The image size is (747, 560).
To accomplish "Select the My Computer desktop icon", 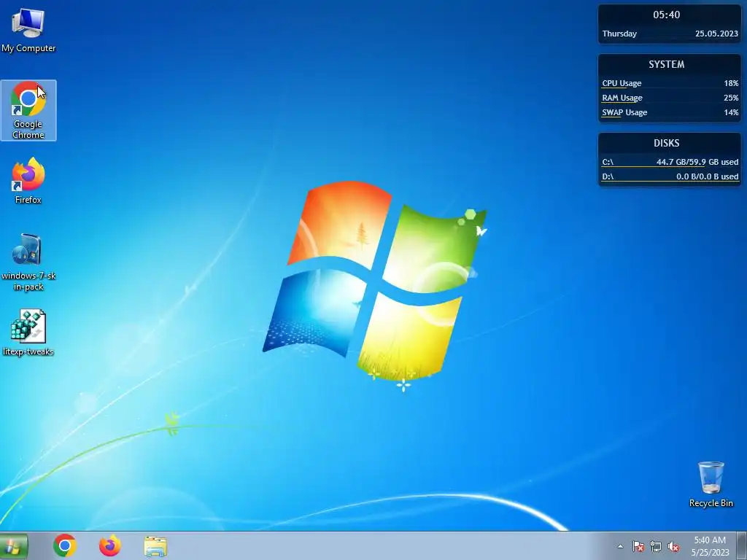I will 28,29.
